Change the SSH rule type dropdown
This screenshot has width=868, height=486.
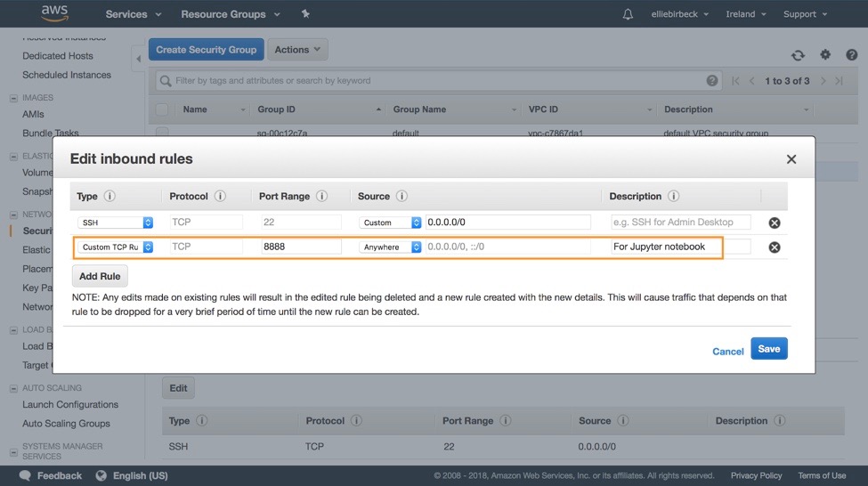[115, 223]
